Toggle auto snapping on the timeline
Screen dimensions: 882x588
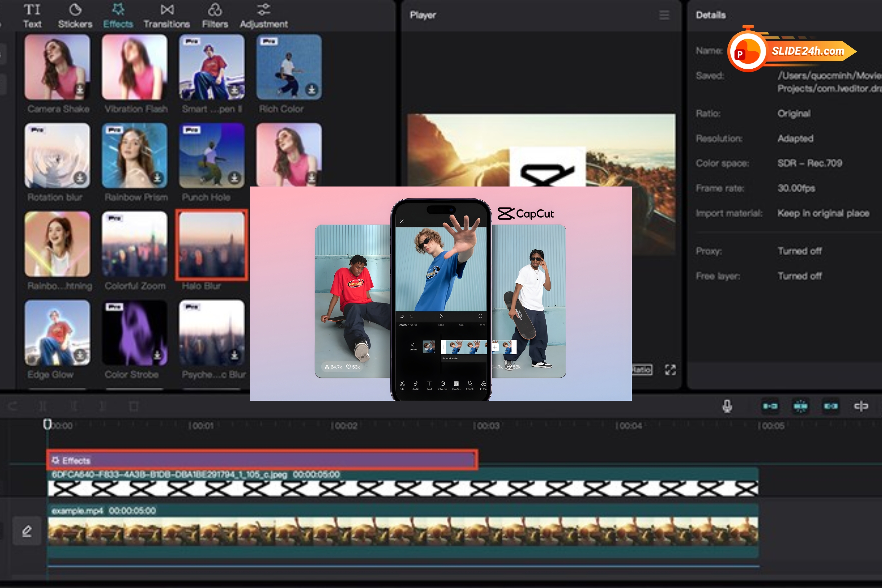[800, 406]
